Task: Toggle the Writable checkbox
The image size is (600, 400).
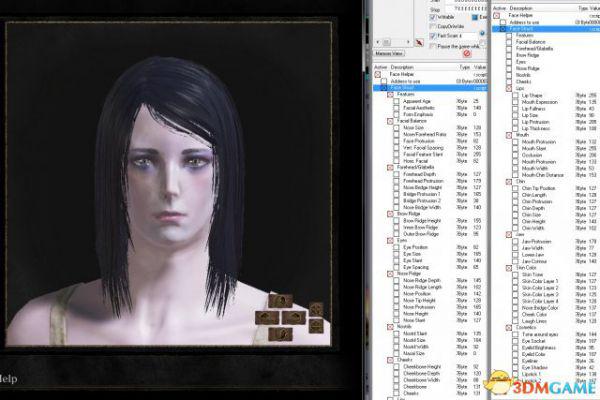Action: click(433, 17)
